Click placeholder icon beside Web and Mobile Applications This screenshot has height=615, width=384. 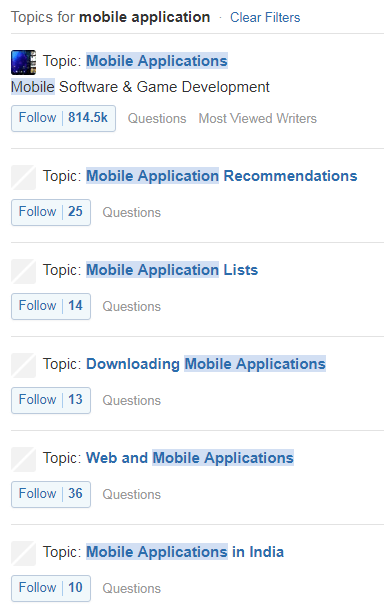coord(24,459)
